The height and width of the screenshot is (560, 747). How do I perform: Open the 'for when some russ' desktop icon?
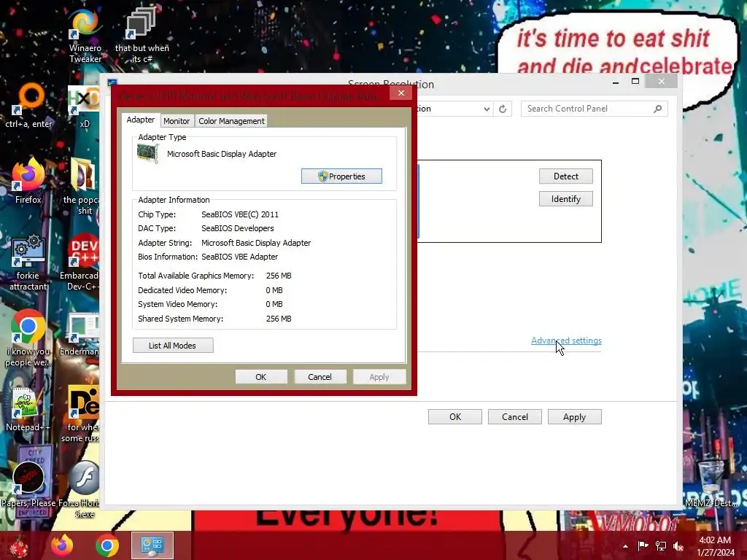point(81,413)
